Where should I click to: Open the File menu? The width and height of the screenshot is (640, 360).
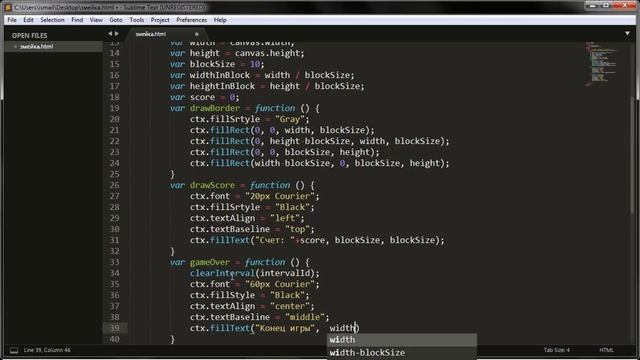(x=12, y=20)
